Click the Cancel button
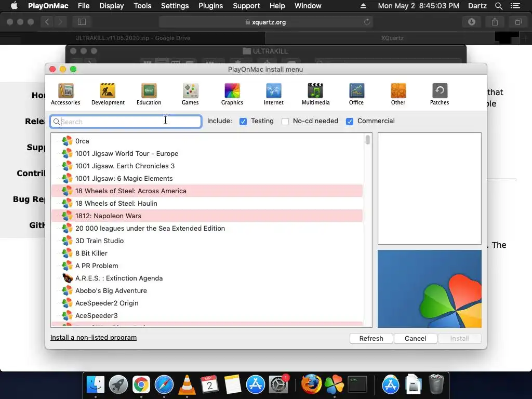The height and width of the screenshot is (399, 532). coord(415,338)
